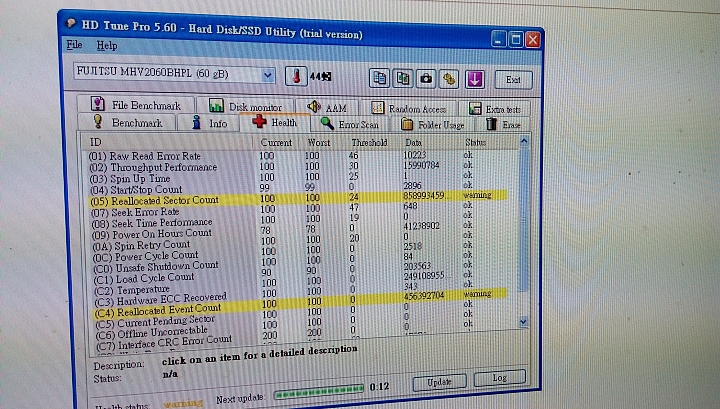The height and width of the screenshot is (409, 720).
Task: Switch to the Benchmark tab
Action: point(128,123)
